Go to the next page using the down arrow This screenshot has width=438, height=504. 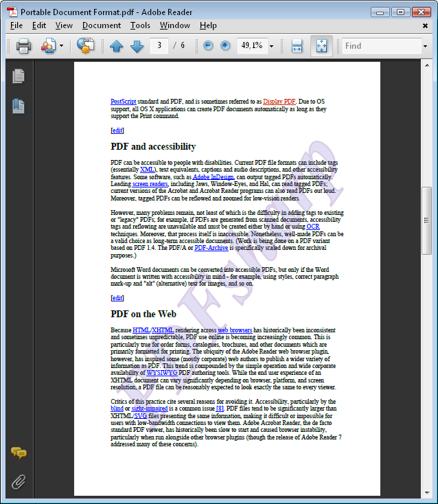(x=137, y=46)
